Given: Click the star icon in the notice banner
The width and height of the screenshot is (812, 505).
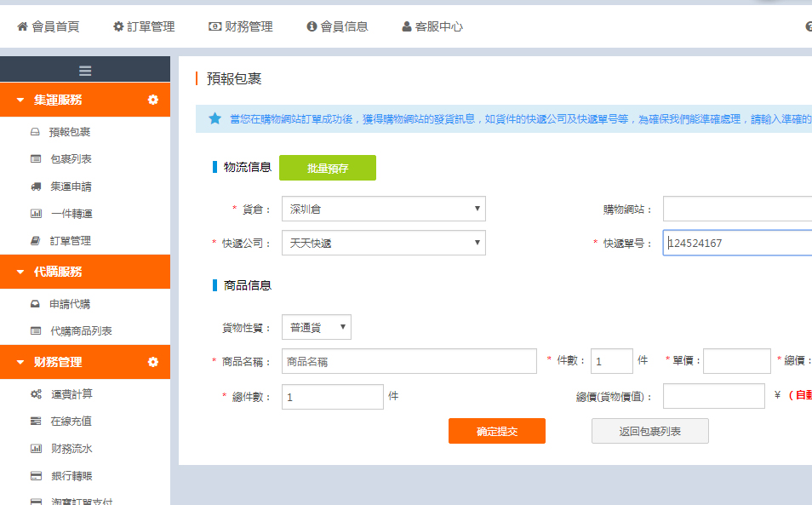Looking at the screenshot, I should click(214, 118).
